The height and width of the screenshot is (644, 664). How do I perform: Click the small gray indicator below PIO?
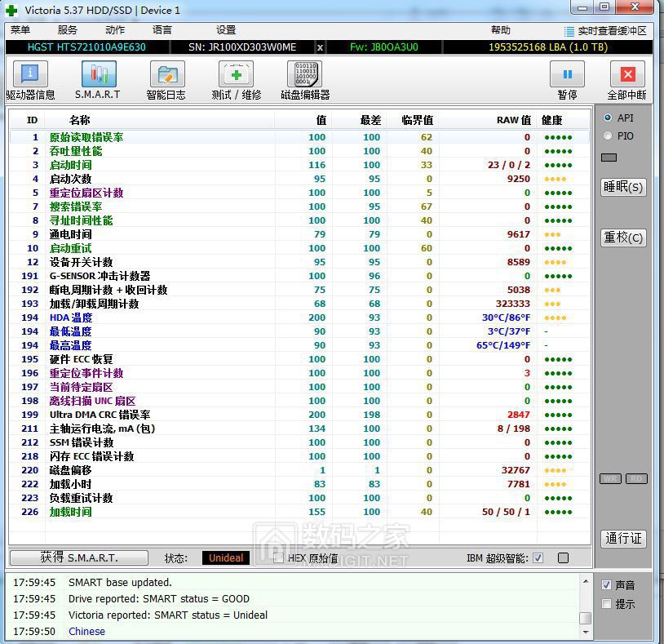pos(609,158)
